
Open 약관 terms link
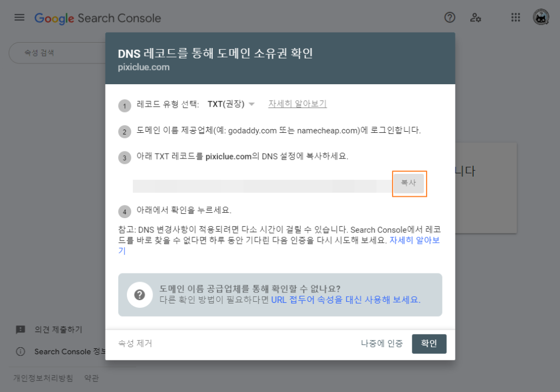tap(91, 378)
